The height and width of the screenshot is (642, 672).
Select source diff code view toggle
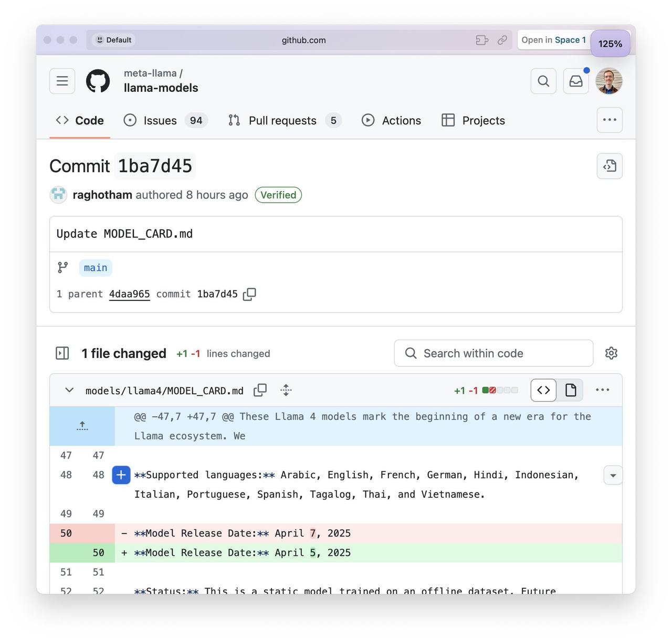pyautogui.click(x=544, y=390)
